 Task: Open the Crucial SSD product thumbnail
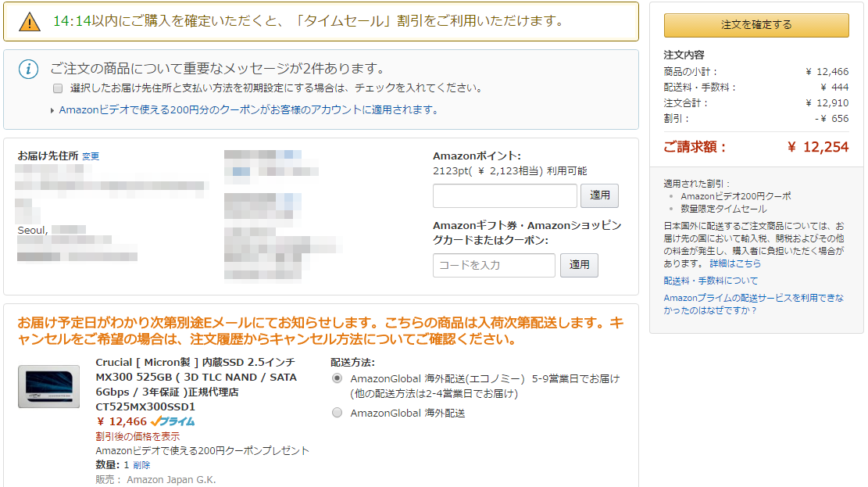click(x=48, y=386)
